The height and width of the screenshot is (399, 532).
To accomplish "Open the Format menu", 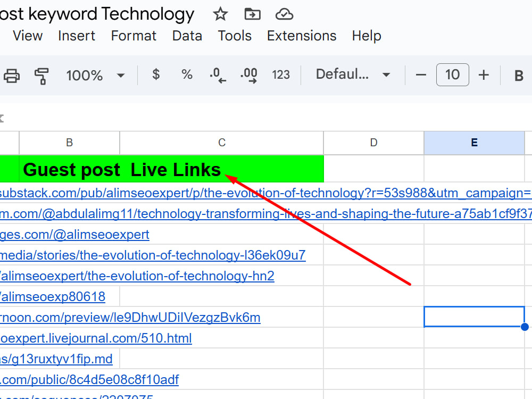I will pyautogui.click(x=134, y=36).
